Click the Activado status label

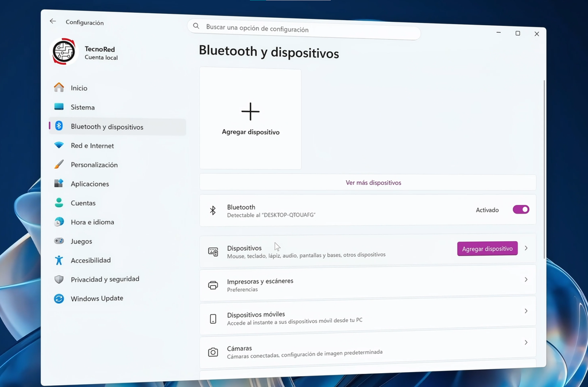(x=487, y=210)
